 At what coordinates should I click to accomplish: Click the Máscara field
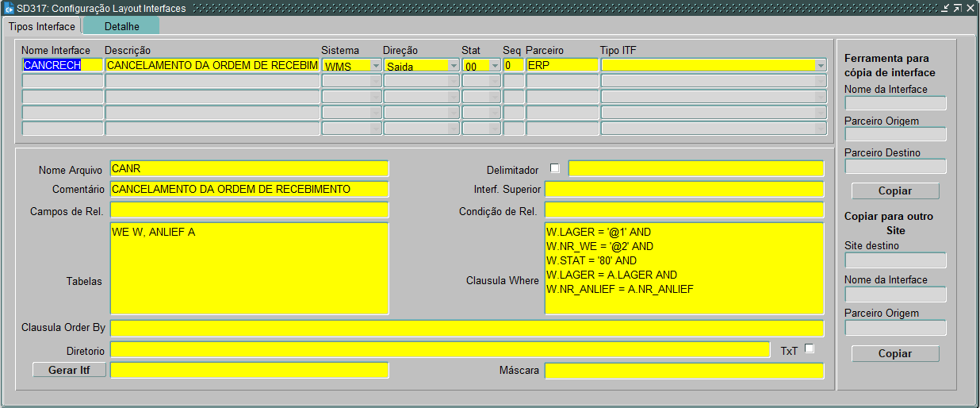click(684, 371)
